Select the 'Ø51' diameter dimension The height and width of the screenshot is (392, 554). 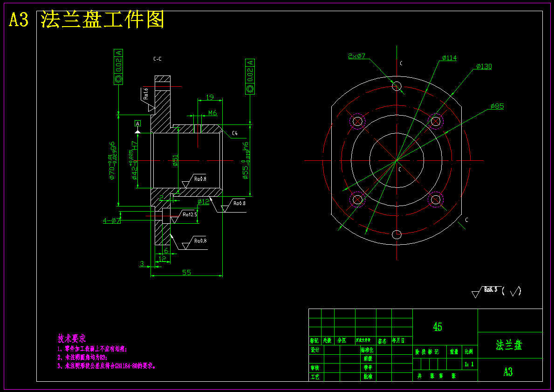pos(176,160)
